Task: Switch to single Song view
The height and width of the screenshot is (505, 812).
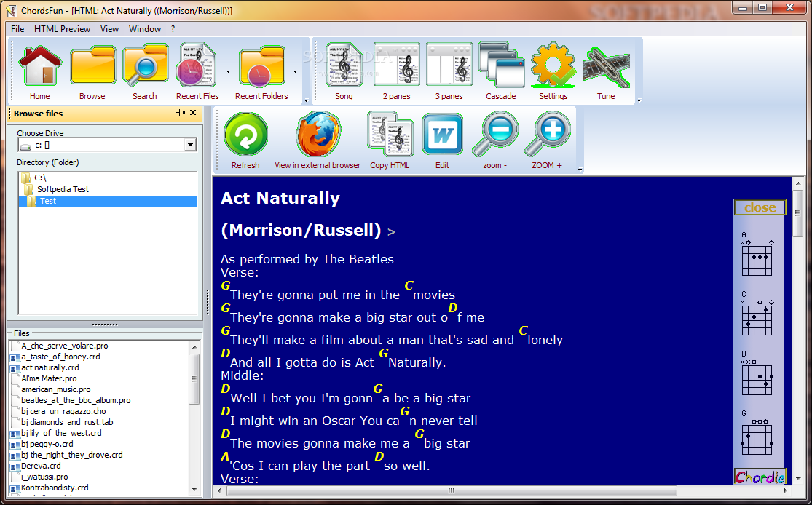Action: (x=344, y=65)
